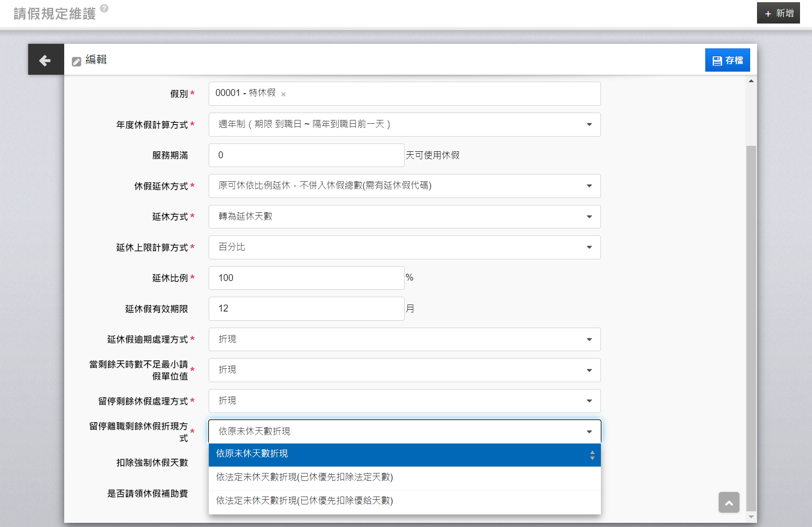
Task: Expand the 休假延休方式 dropdown
Action: 404,186
